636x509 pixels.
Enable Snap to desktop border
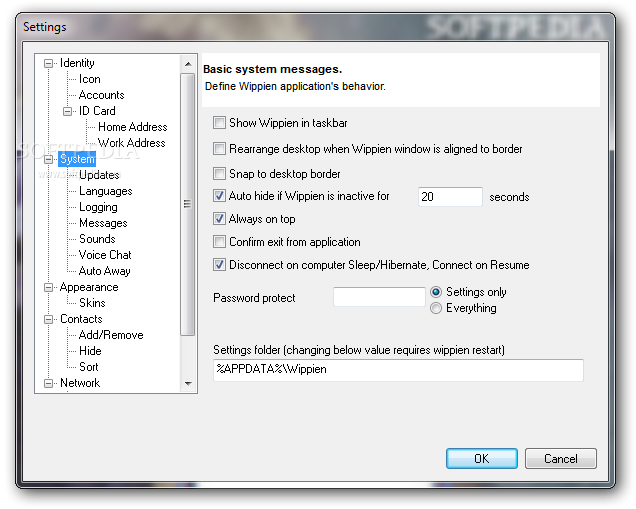(x=219, y=174)
